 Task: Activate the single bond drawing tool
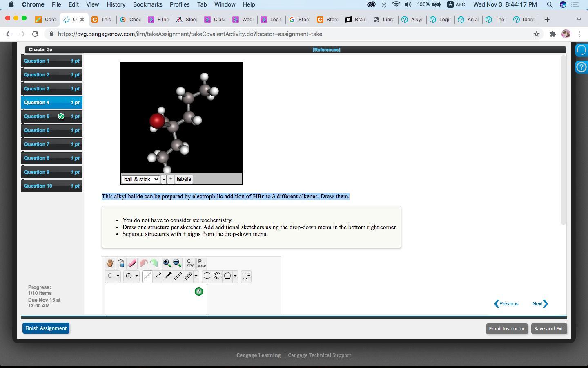click(x=147, y=276)
